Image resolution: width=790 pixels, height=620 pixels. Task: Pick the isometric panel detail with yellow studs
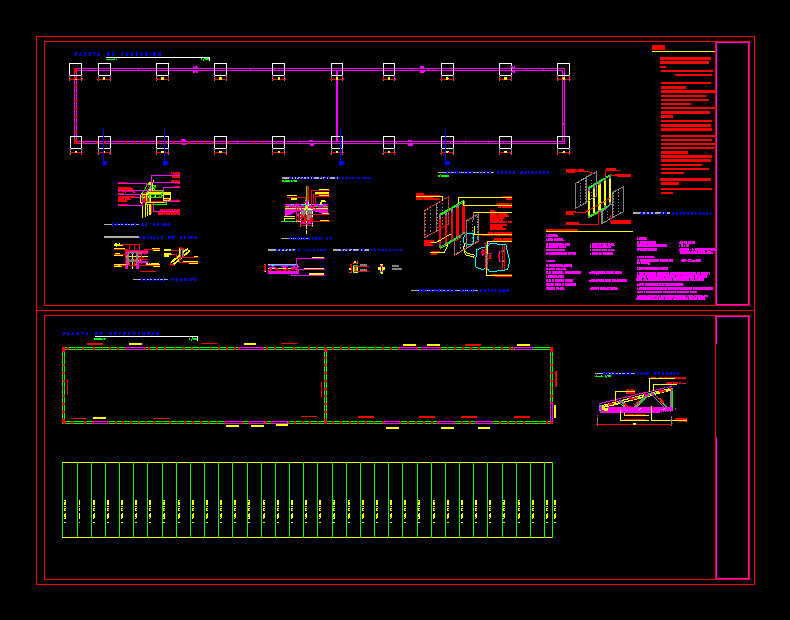click(x=598, y=196)
